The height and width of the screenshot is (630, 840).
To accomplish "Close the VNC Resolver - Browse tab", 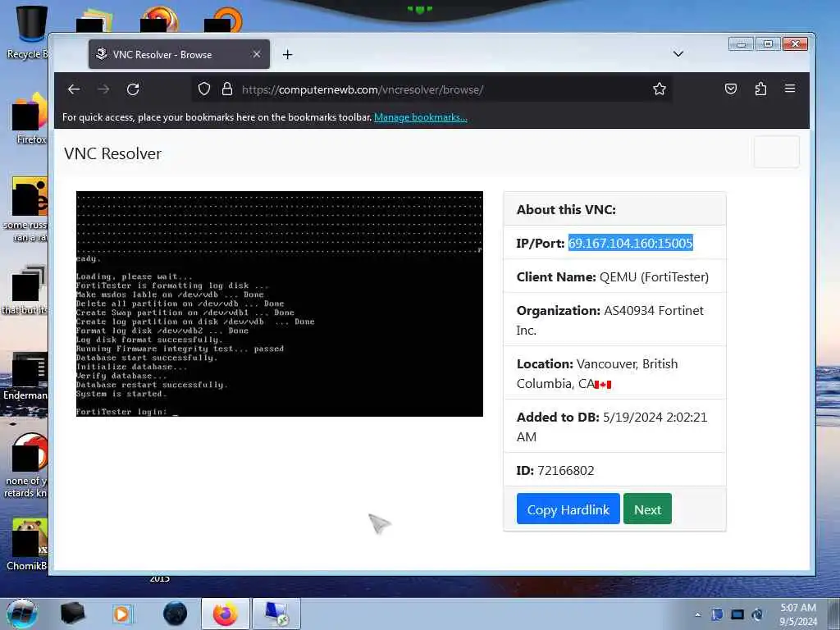I will point(257,54).
